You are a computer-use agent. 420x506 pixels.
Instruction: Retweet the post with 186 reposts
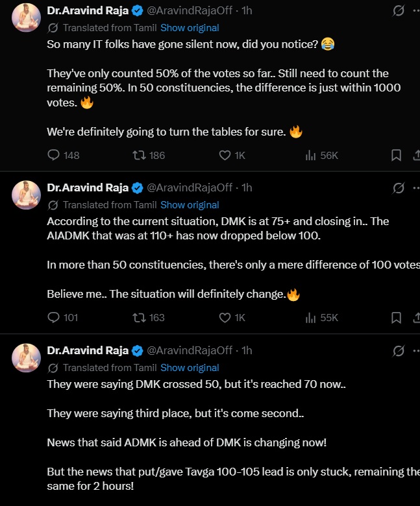(x=149, y=155)
